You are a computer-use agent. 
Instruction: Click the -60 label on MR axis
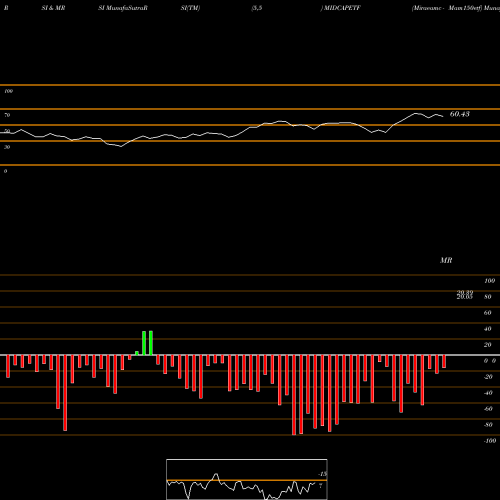click(488, 409)
